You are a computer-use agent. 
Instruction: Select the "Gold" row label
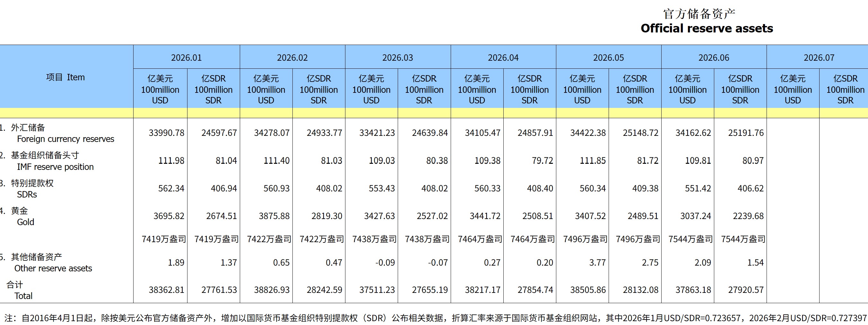pos(26,222)
